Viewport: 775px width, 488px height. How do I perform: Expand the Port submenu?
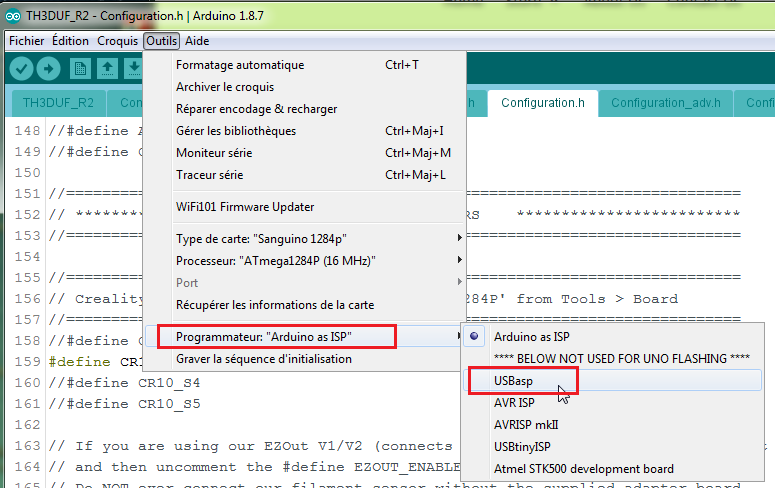305,283
